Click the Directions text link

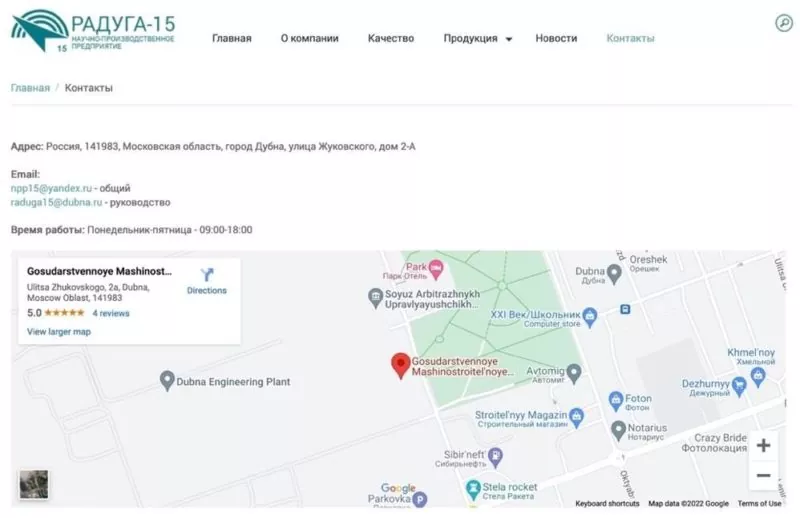207,290
